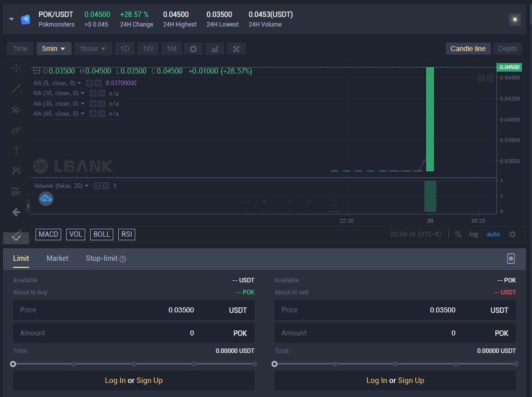Focus the sell Amount input field

pyautogui.click(x=395, y=333)
